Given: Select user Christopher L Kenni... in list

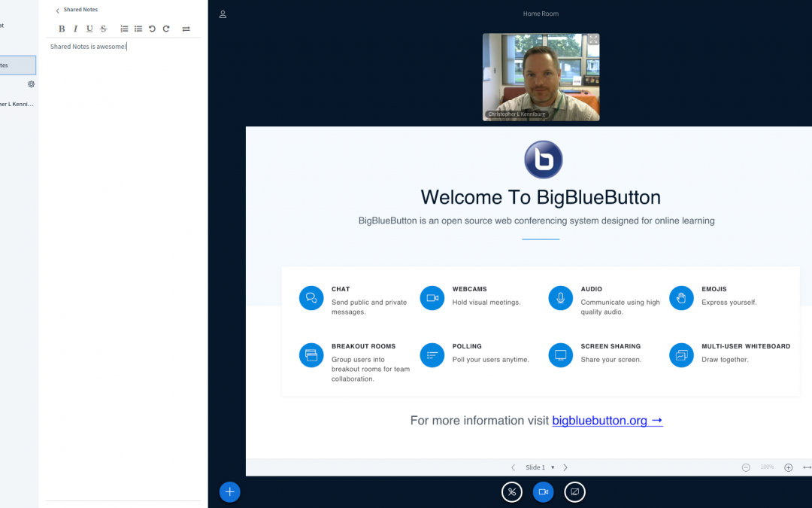Looking at the screenshot, I should [x=17, y=104].
